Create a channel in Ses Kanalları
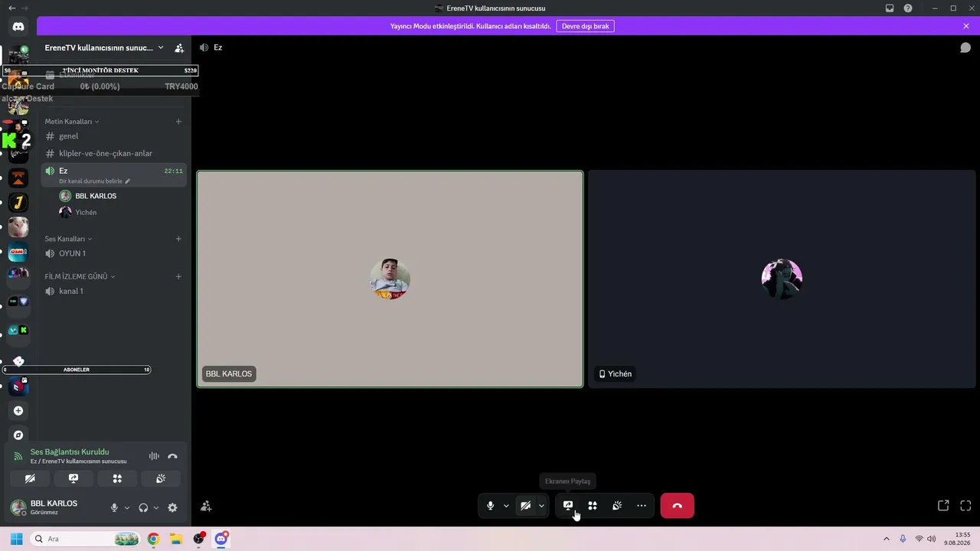The image size is (980, 551). coord(178,239)
